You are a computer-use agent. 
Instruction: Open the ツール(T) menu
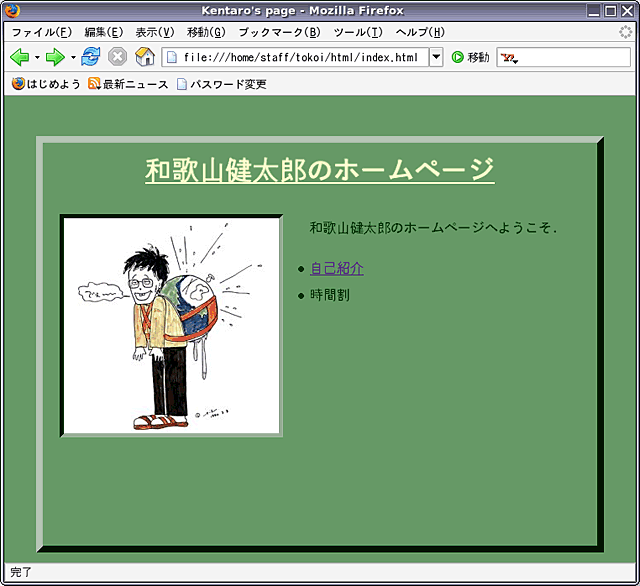click(358, 32)
